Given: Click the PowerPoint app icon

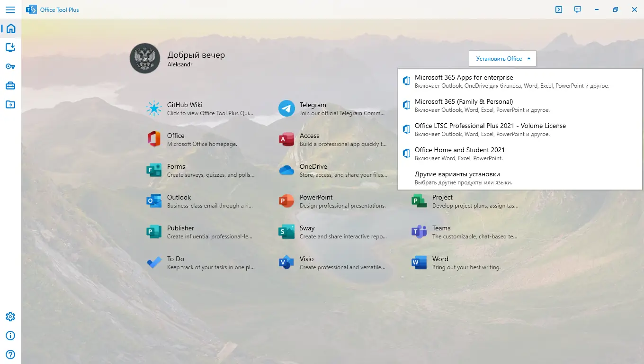Looking at the screenshot, I should tap(286, 201).
